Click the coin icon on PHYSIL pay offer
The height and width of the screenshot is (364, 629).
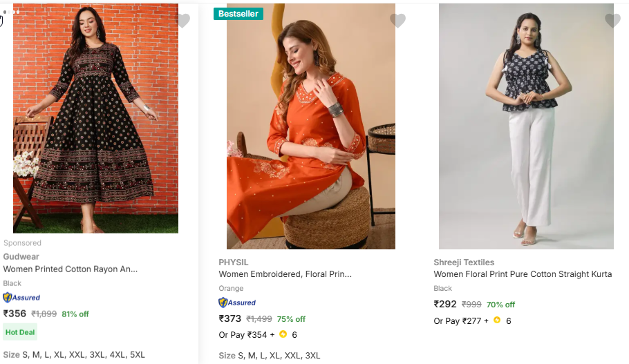click(x=283, y=334)
